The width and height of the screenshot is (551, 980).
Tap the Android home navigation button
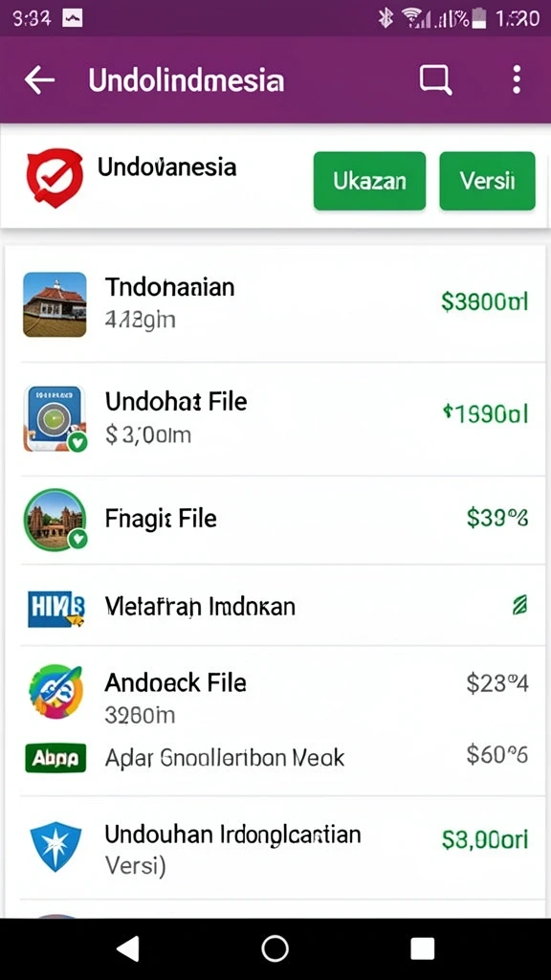pos(275,948)
